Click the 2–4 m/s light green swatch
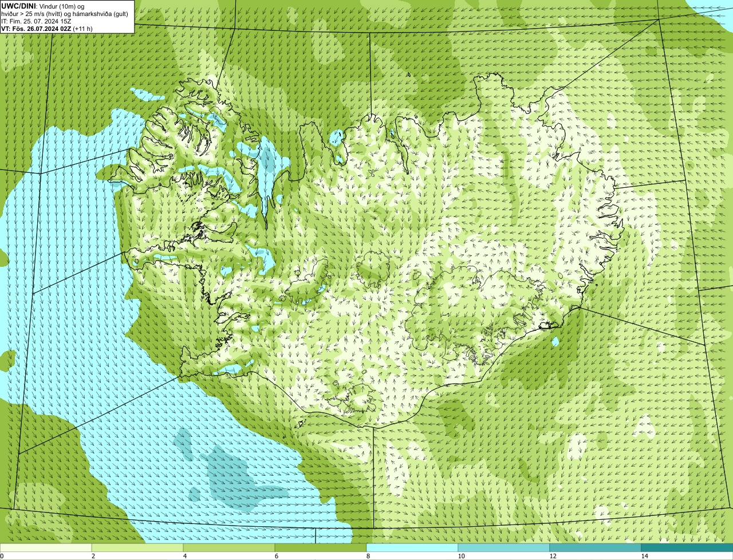Screen dimensions: 733x560 click(137, 547)
